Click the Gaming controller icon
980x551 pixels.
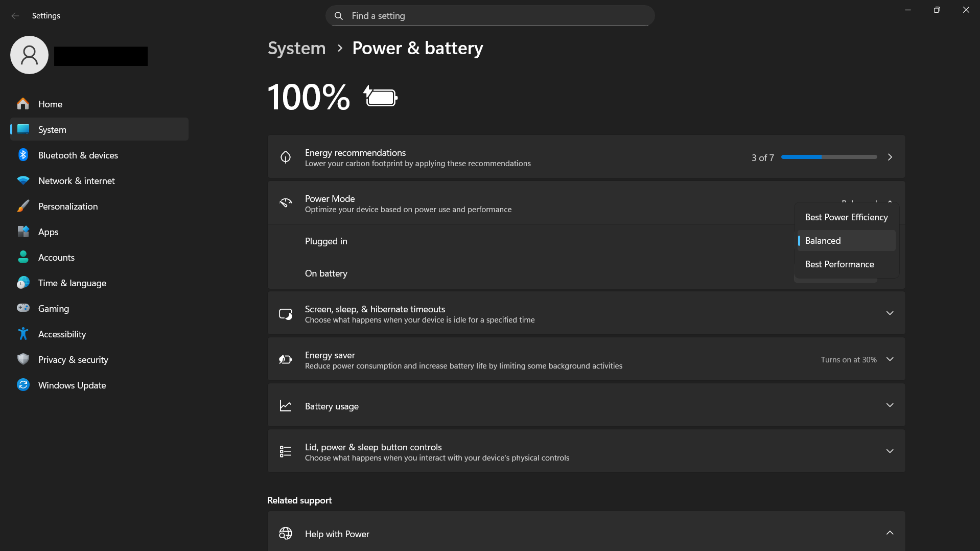[23, 308]
